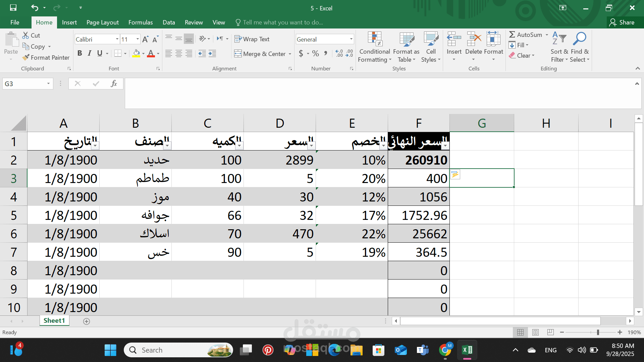The height and width of the screenshot is (362, 644).
Task: Expand the Calibri font name dropdown
Action: [117, 39]
